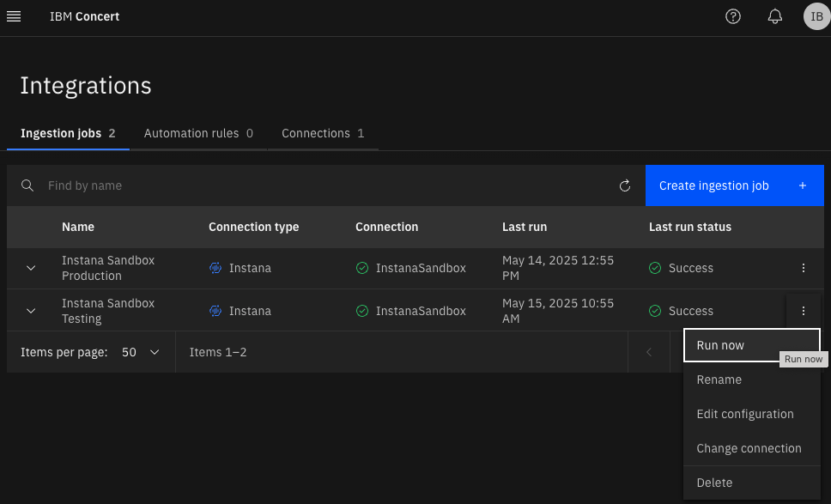Open overflow menu for Instana Sandbox Production
The image size is (831, 504).
(803, 268)
